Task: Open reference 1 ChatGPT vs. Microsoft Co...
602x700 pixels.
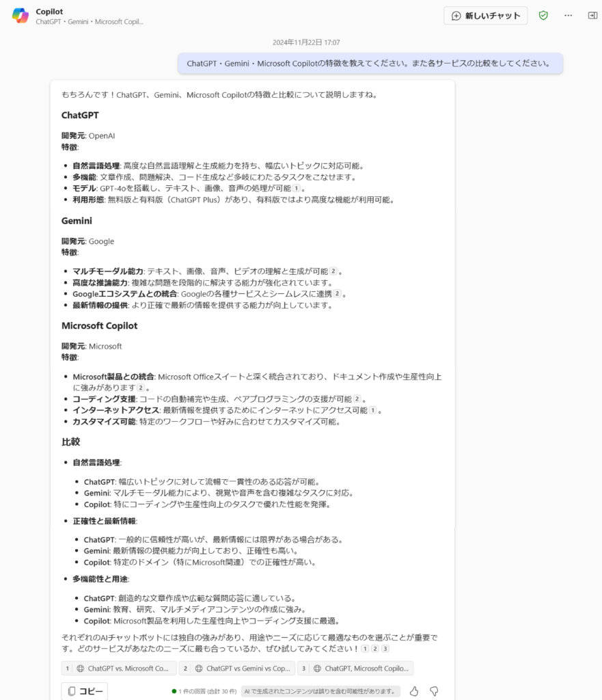Action: (119, 669)
